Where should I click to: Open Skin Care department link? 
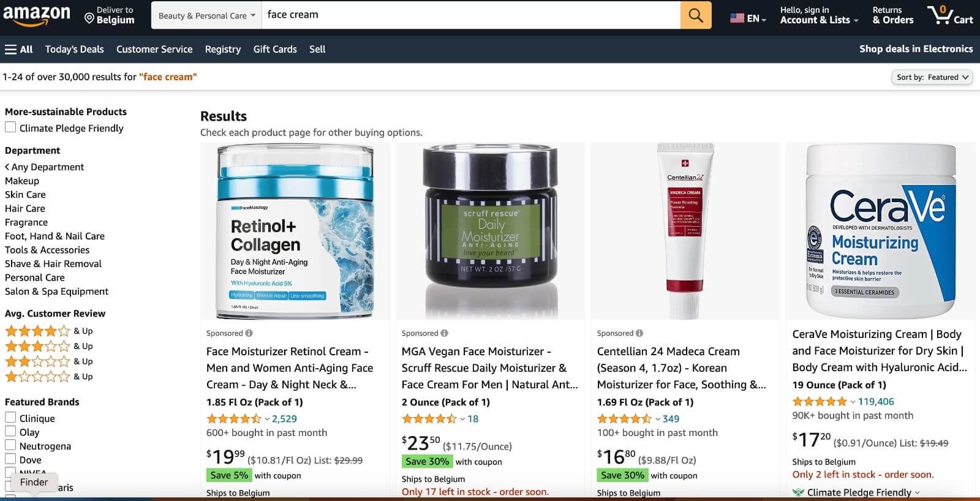tap(25, 194)
